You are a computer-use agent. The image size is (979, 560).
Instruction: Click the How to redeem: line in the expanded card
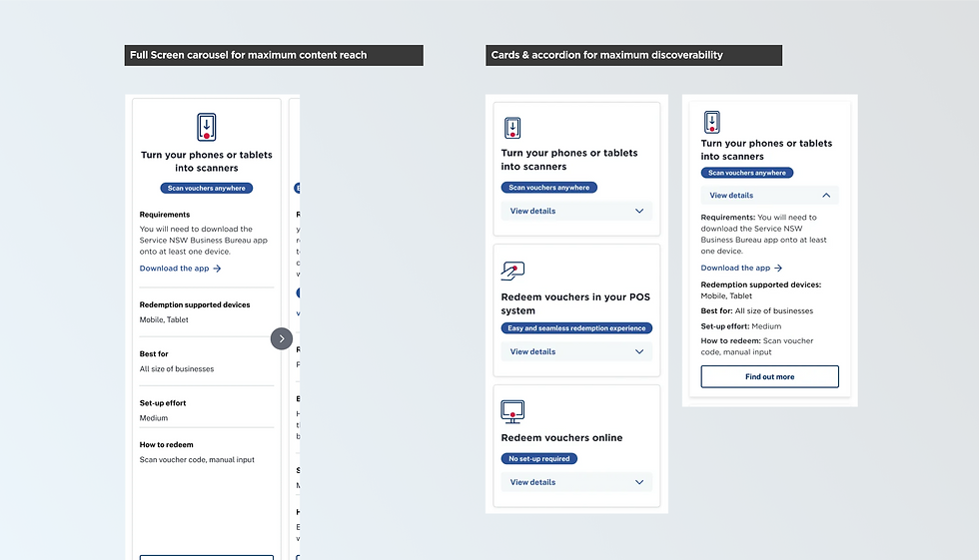coord(757,346)
